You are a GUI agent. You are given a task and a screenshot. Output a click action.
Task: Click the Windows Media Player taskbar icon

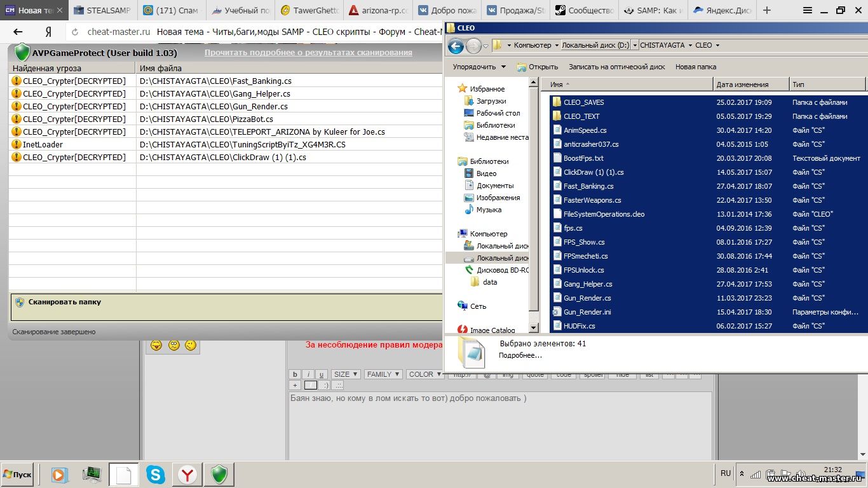coord(60,475)
